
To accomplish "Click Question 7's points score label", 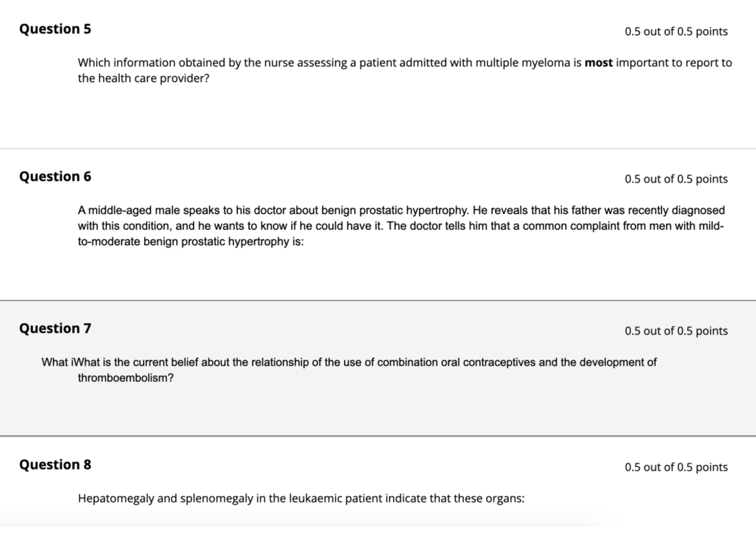I will click(x=675, y=331).
